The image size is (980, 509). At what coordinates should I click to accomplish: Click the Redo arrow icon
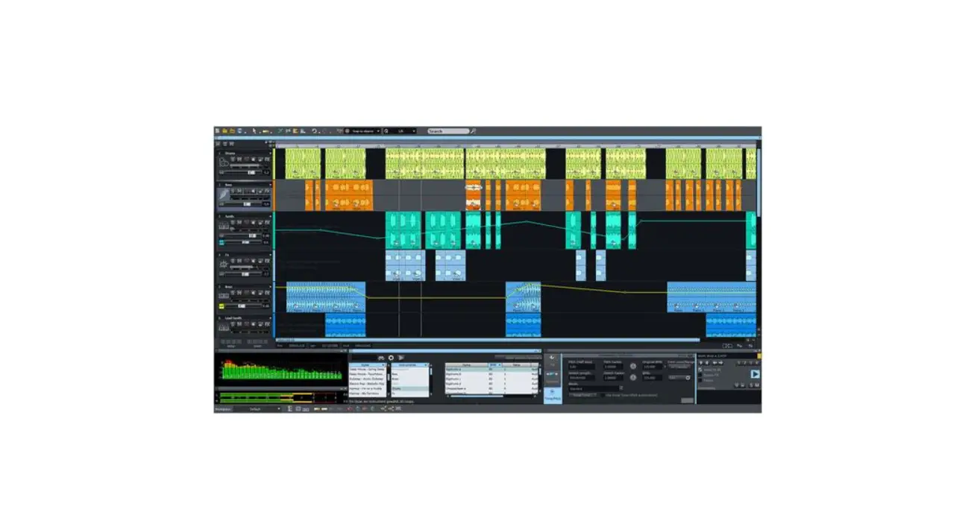(324, 131)
